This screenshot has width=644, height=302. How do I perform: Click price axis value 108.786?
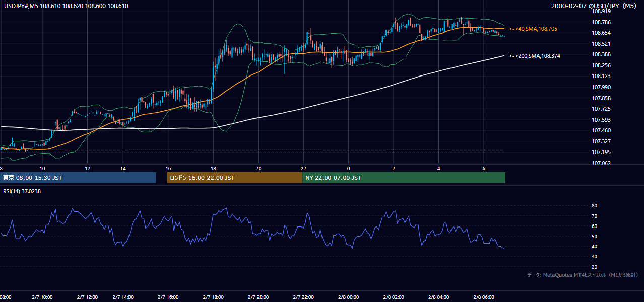601,22
